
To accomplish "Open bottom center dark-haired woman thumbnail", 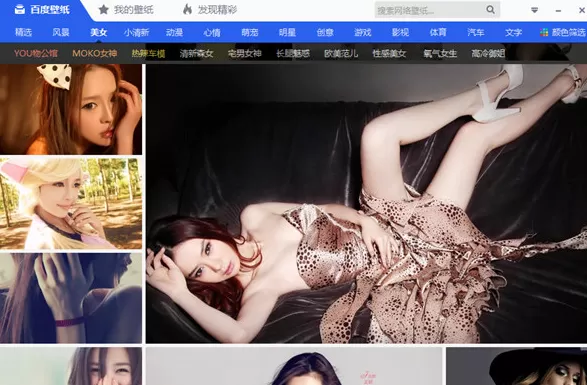I will click(294, 366).
